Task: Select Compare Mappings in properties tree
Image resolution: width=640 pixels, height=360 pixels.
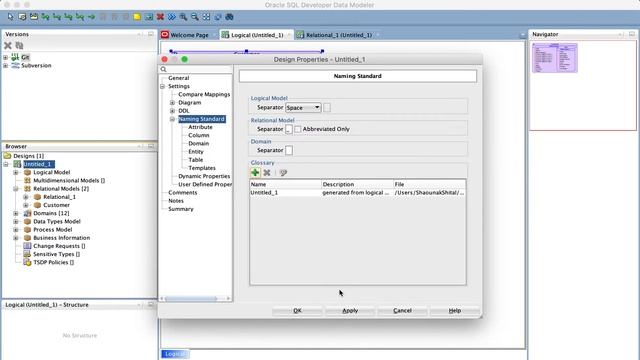Action: (204, 94)
